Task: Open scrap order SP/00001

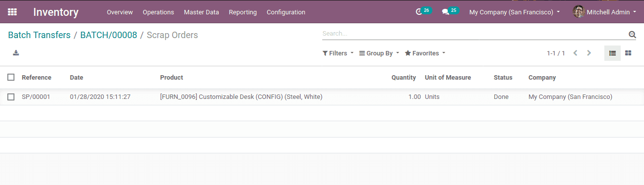Action: click(36, 97)
